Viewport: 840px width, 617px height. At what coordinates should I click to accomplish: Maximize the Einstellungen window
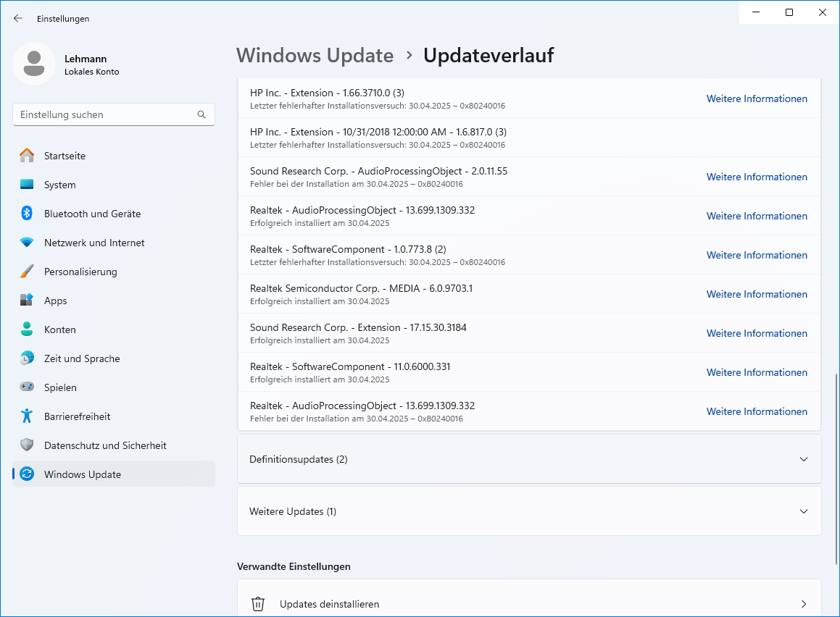pos(789,12)
